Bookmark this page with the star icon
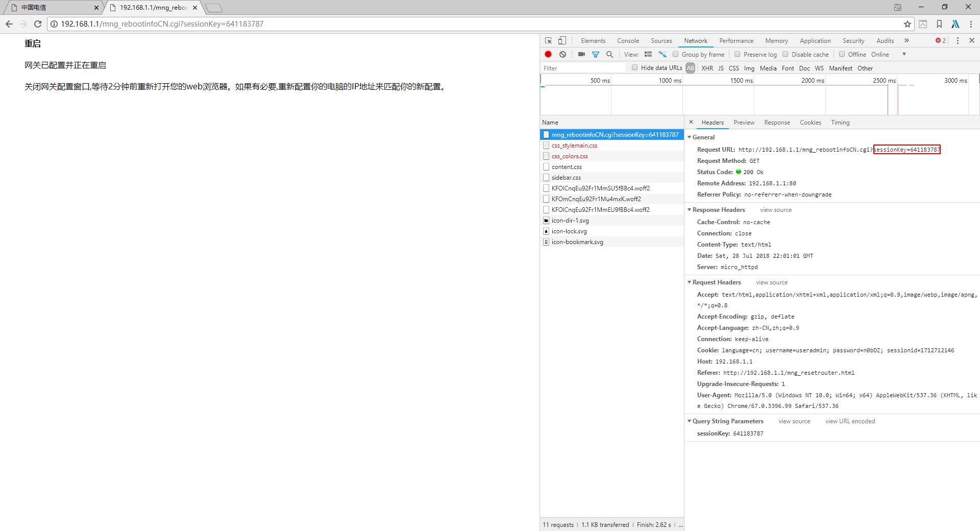Viewport: 980px width, 531px height. [x=907, y=24]
